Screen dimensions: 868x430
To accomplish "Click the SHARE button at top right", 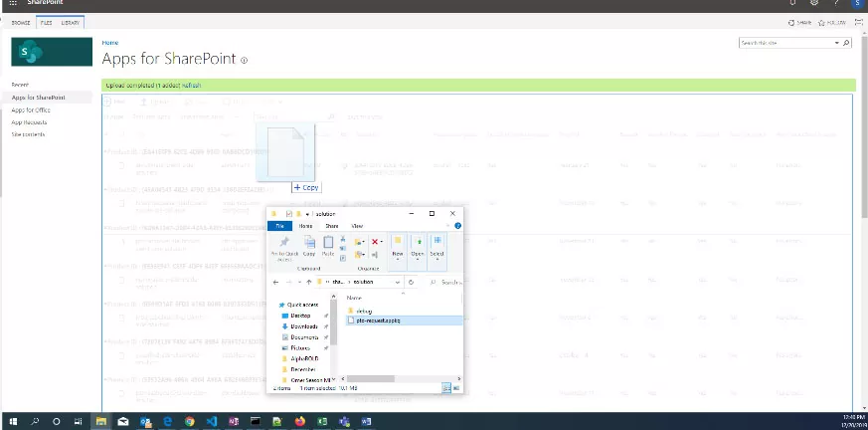I will coord(800,23).
